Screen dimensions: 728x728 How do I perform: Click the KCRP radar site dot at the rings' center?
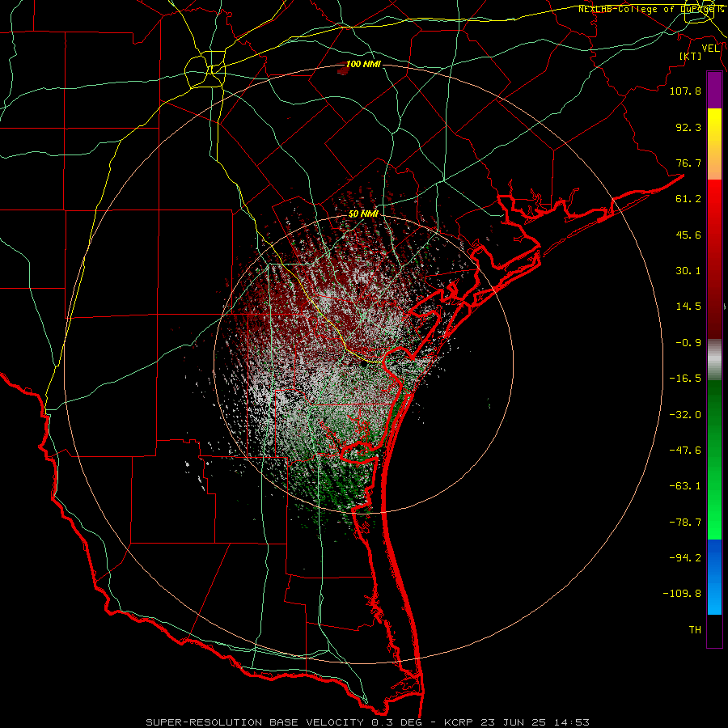[x=363, y=365]
